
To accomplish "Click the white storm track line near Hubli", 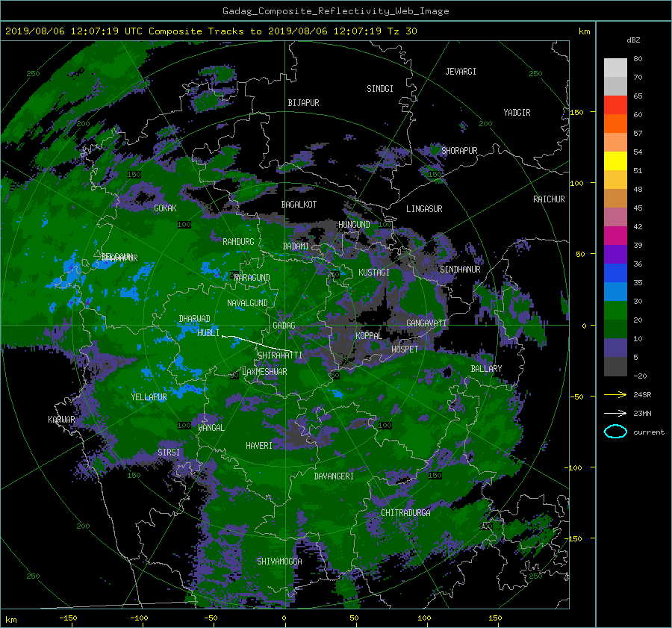I will click(256, 343).
